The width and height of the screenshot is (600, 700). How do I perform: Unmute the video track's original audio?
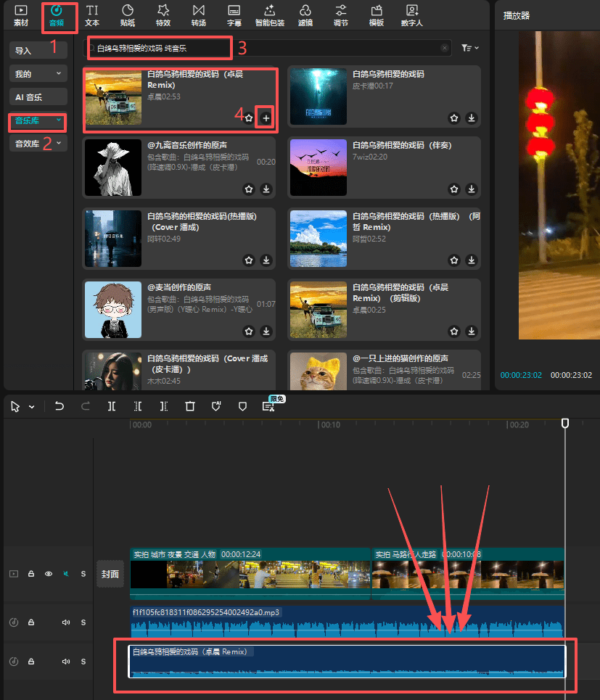click(65, 574)
